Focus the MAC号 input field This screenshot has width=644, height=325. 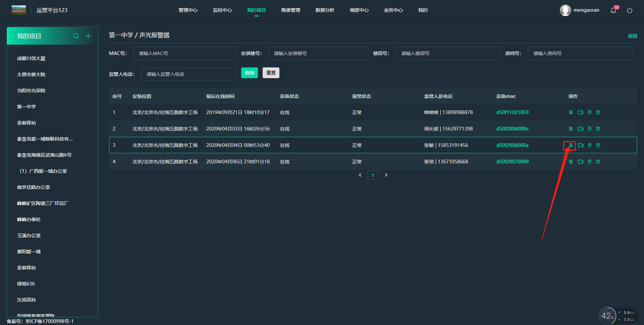pos(185,53)
